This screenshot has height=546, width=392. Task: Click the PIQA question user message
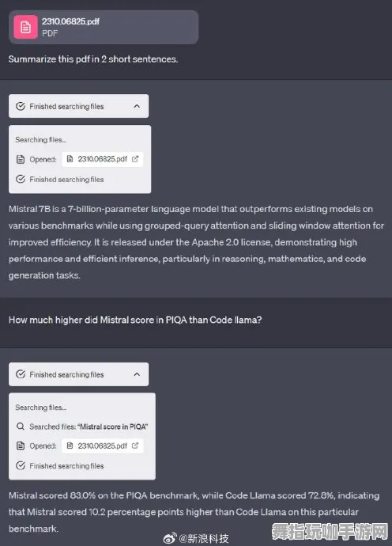(x=135, y=320)
